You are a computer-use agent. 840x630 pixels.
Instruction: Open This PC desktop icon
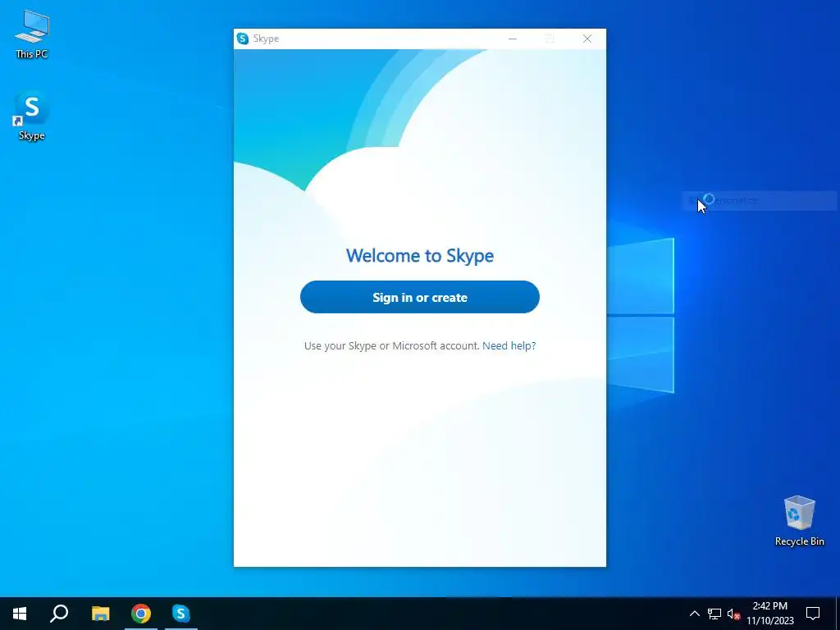coord(32,34)
